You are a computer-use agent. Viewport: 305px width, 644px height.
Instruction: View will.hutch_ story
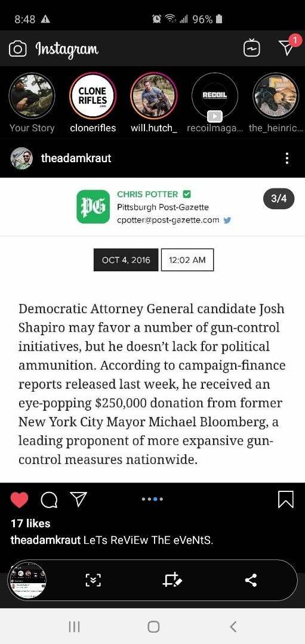point(154,95)
